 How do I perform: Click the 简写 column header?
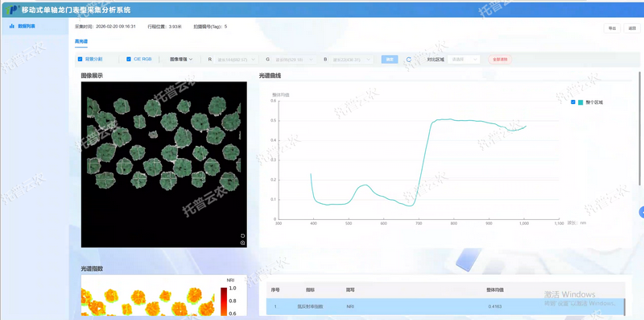[x=349, y=290]
